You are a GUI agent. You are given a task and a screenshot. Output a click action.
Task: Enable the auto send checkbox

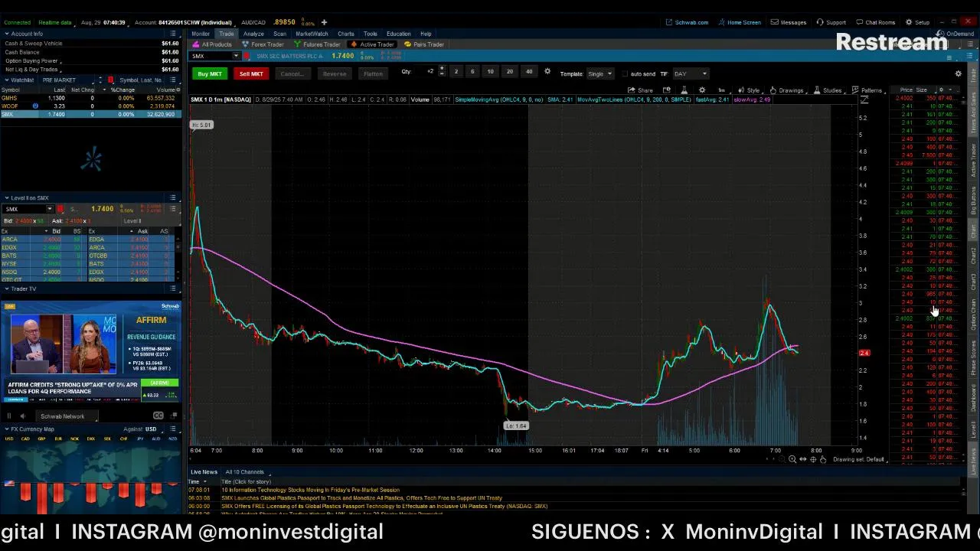pos(626,74)
